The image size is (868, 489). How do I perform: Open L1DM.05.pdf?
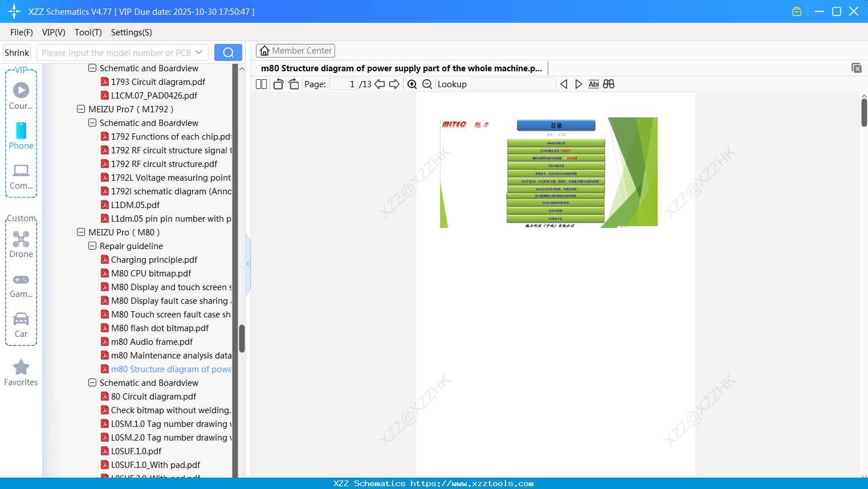click(135, 205)
